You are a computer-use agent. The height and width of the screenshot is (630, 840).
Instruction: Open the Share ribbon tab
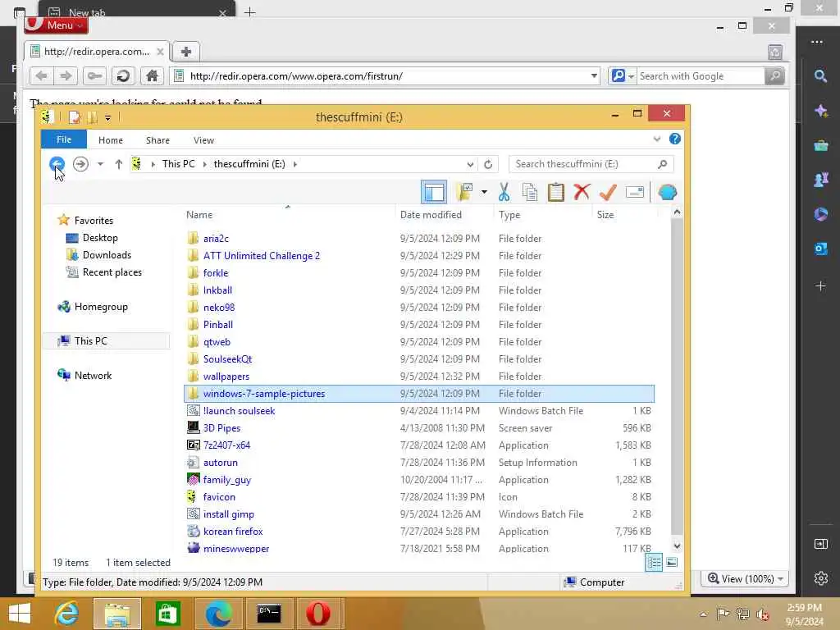(157, 139)
